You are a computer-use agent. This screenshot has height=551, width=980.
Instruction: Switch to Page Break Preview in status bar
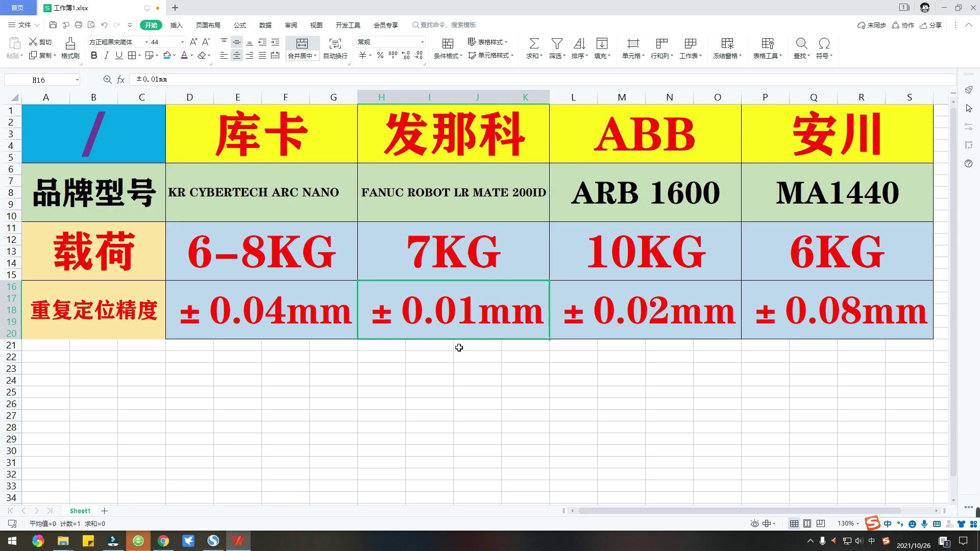pyautogui.click(x=821, y=523)
